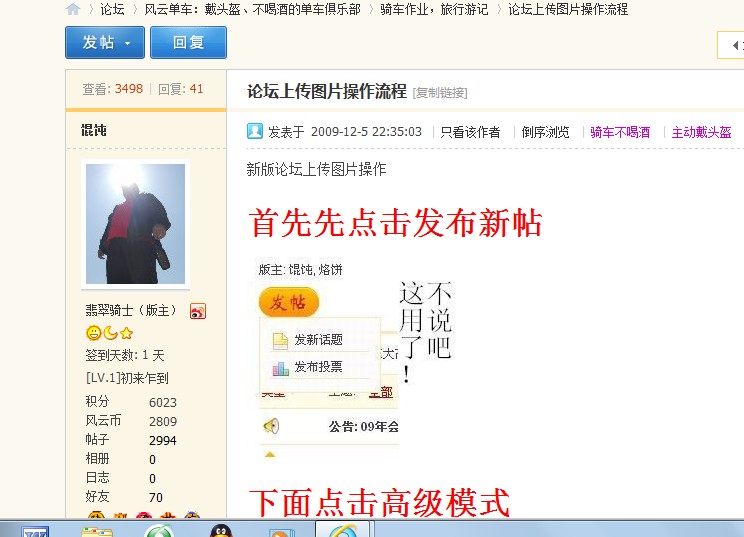Select the red heading 首先先点击发布新帖
The image size is (744, 537).
(395, 223)
